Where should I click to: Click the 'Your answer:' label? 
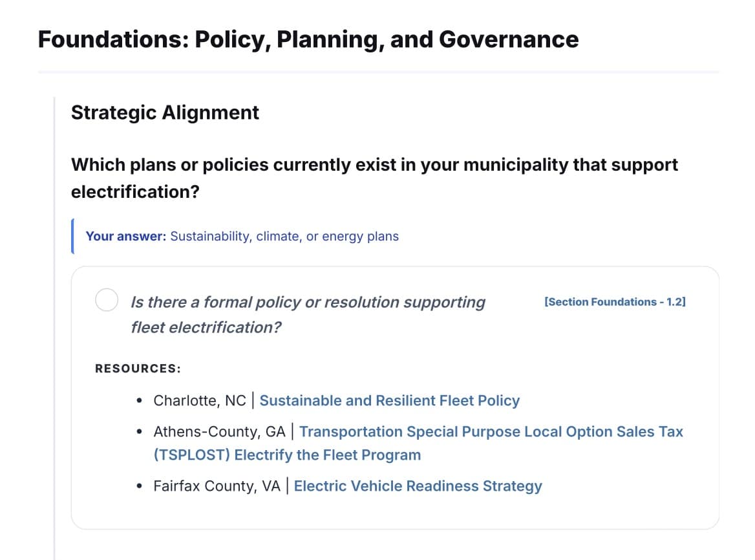(x=125, y=237)
